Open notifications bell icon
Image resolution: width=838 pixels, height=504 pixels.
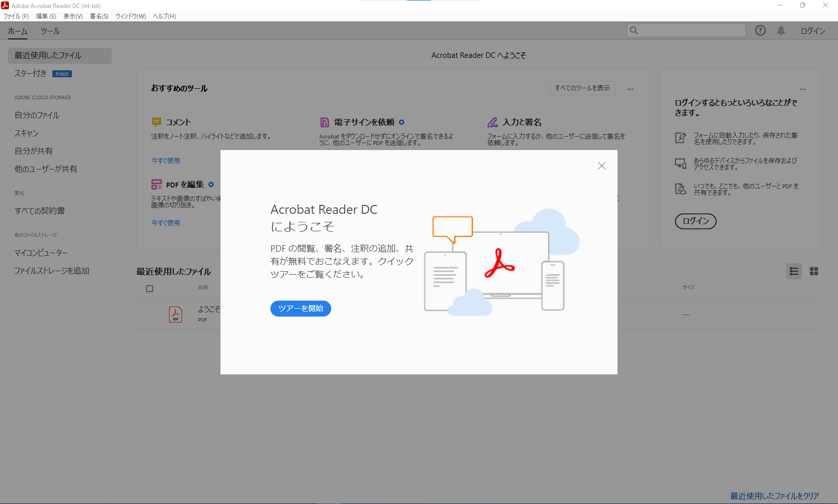click(781, 30)
